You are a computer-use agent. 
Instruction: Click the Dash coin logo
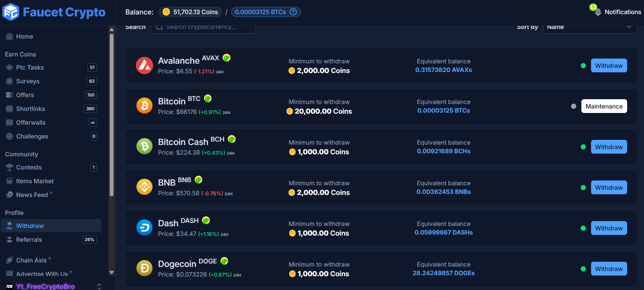[144, 228]
